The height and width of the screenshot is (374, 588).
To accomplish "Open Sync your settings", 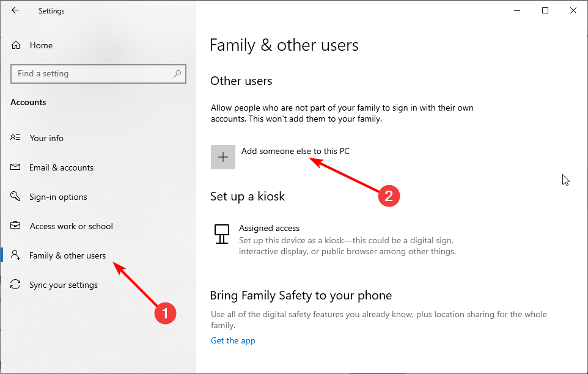I will (63, 285).
